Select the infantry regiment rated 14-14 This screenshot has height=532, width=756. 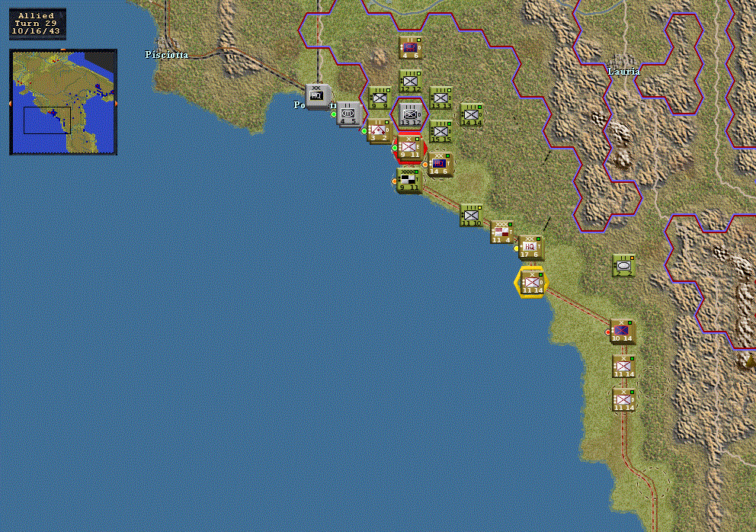472,115
